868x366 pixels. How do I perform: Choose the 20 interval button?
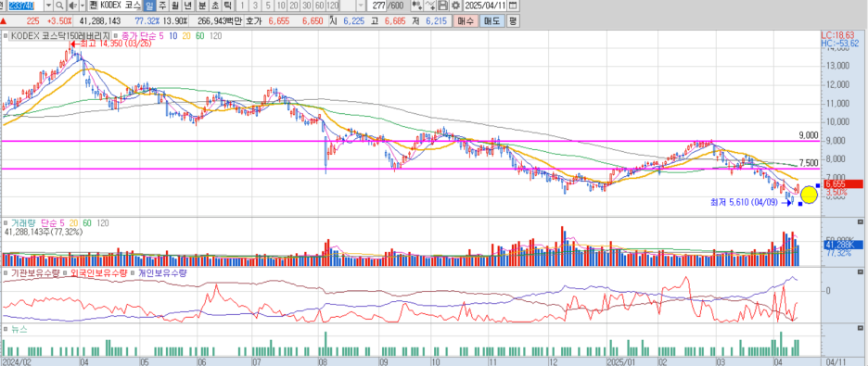point(294,6)
